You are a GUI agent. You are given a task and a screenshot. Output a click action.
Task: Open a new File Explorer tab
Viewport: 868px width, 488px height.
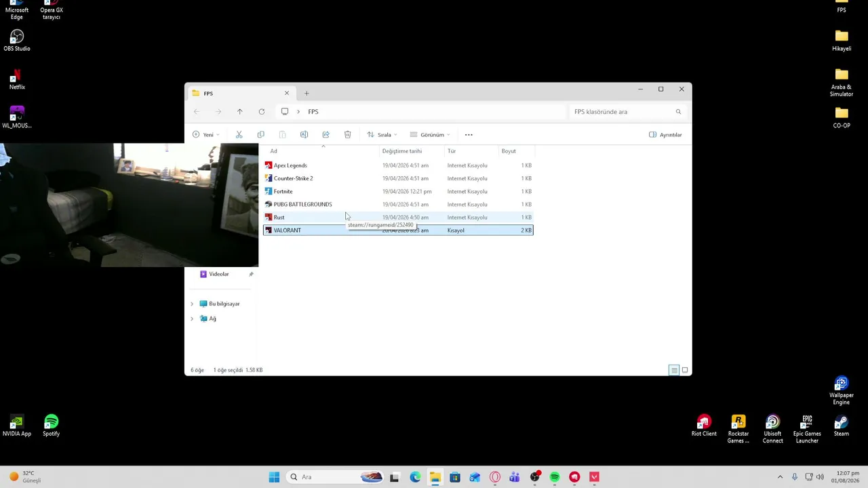tap(307, 94)
